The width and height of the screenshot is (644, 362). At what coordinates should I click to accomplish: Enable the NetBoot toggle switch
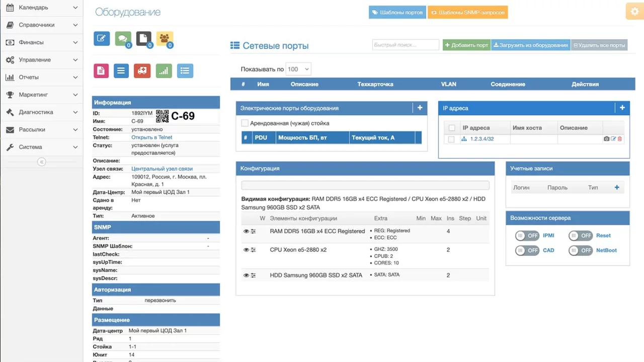[x=581, y=250]
